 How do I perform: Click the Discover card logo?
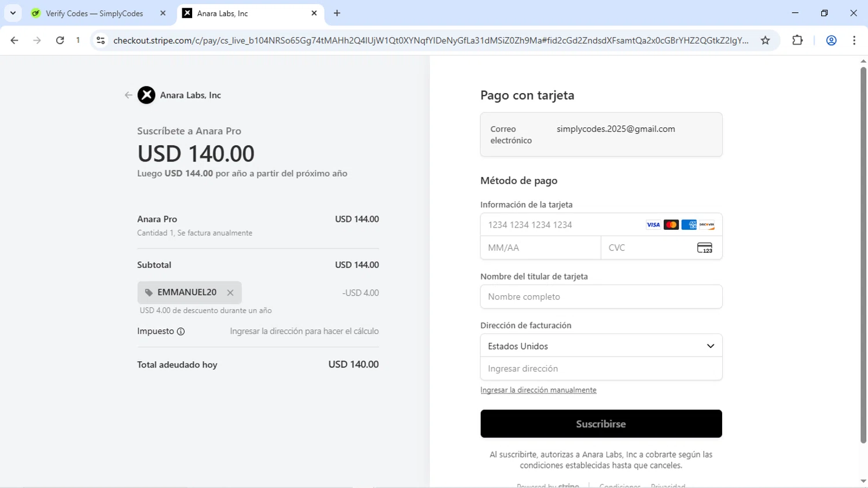click(707, 225)
